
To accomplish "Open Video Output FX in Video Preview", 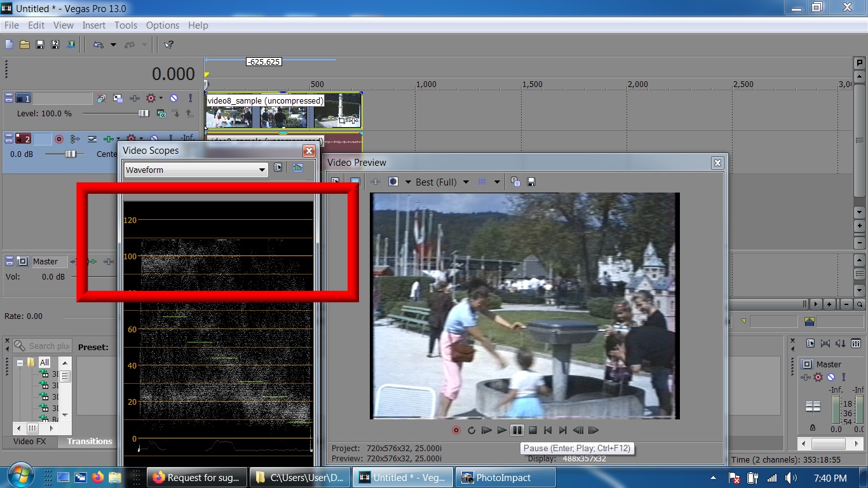I will tap(376, 182).
